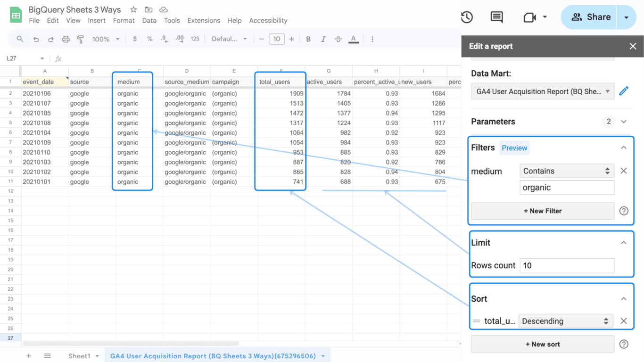Grab the sort rule reorder handle
The height and width of the screenshot is (362, 644).
pyautogui.click(x=477, y=321)
